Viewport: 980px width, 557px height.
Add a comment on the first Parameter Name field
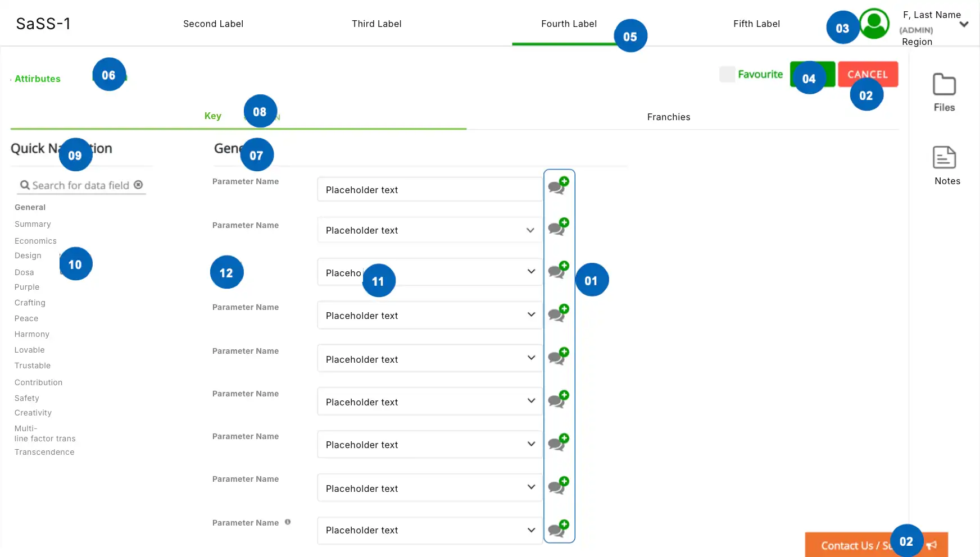click(559, 186)
